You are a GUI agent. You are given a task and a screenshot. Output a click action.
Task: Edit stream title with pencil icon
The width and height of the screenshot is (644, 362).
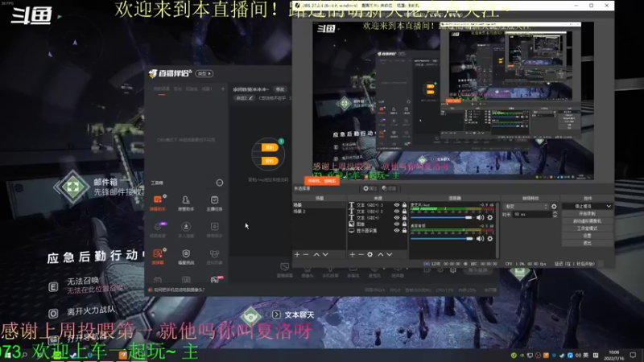(x=250, y=98)
